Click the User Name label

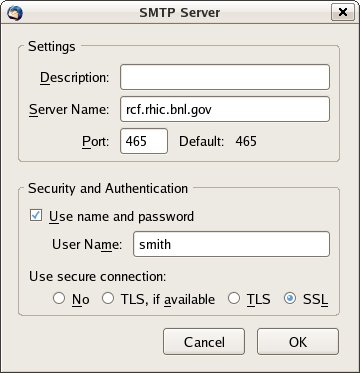click(x=87, y=245)
